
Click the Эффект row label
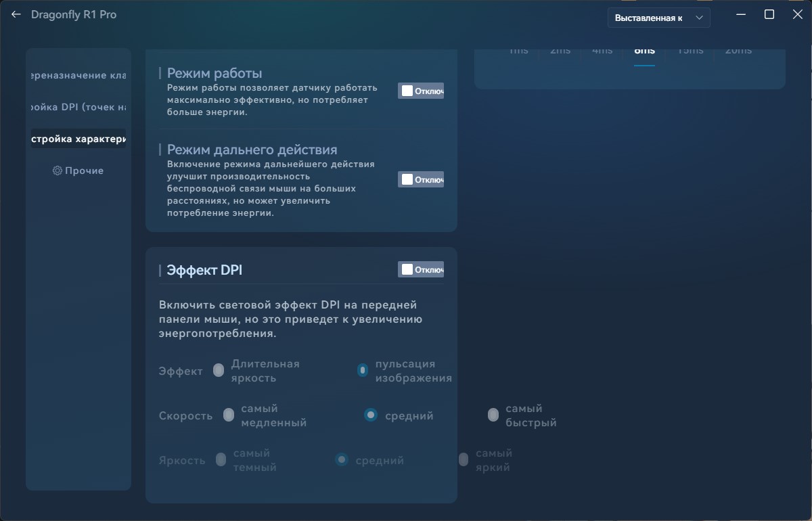[181, 371]
